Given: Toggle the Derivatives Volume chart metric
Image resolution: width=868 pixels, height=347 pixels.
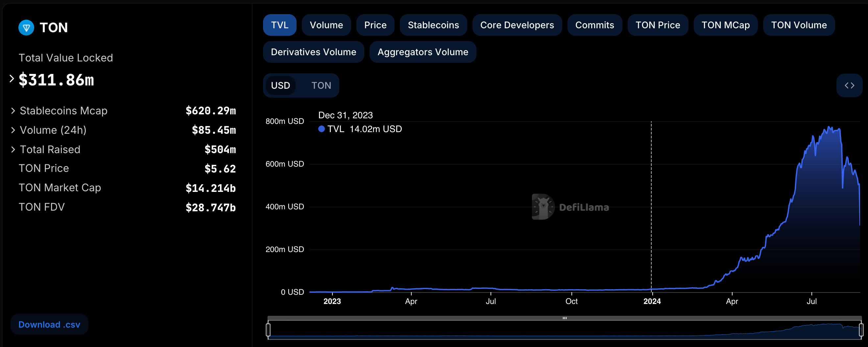Looking at the screenshot, I should pos(313,52).
